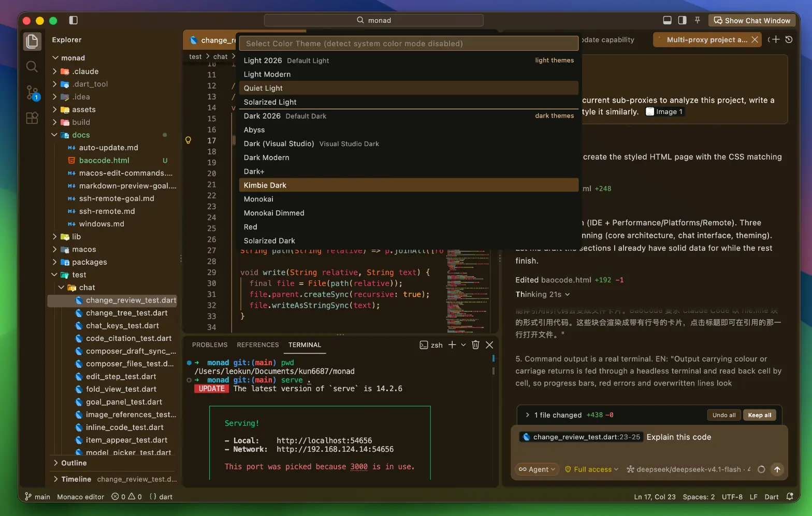Add a new terminal with plus icon
812x516 pixels.
[452, 345]
